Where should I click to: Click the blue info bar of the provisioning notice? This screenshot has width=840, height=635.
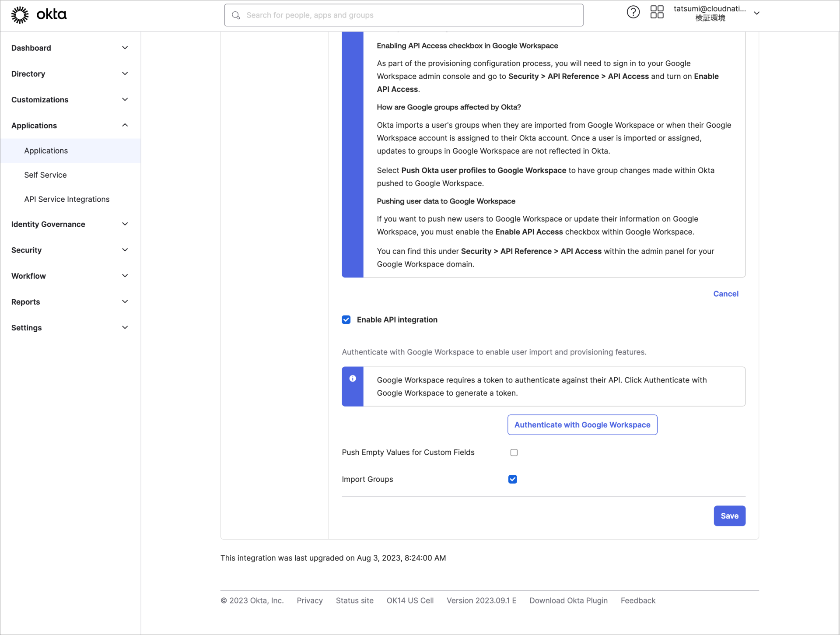coord(353,153)
